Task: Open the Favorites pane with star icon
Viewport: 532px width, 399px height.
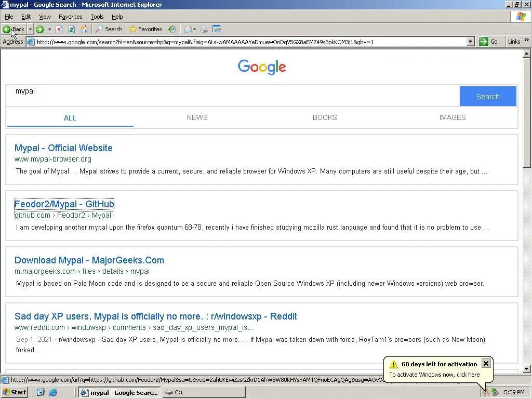Action: [145, 29]
